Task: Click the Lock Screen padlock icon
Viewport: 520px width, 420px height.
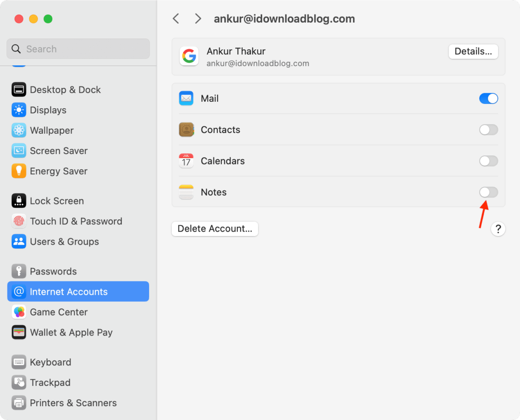Action: point(19,201)
